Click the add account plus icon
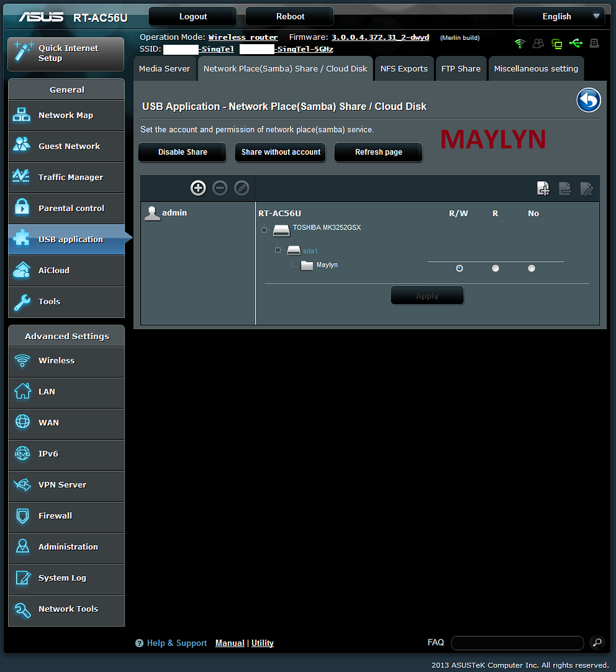 pos(198,188)
